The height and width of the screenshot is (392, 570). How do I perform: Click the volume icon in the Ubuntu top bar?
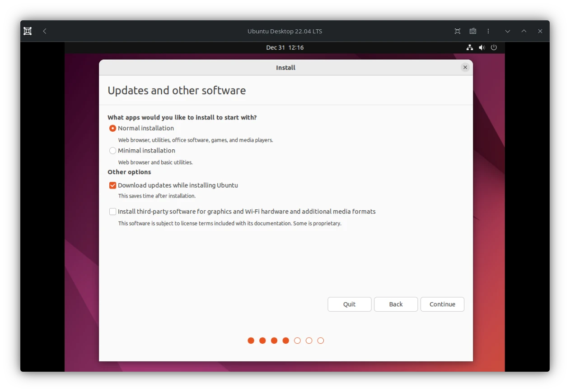481,47
